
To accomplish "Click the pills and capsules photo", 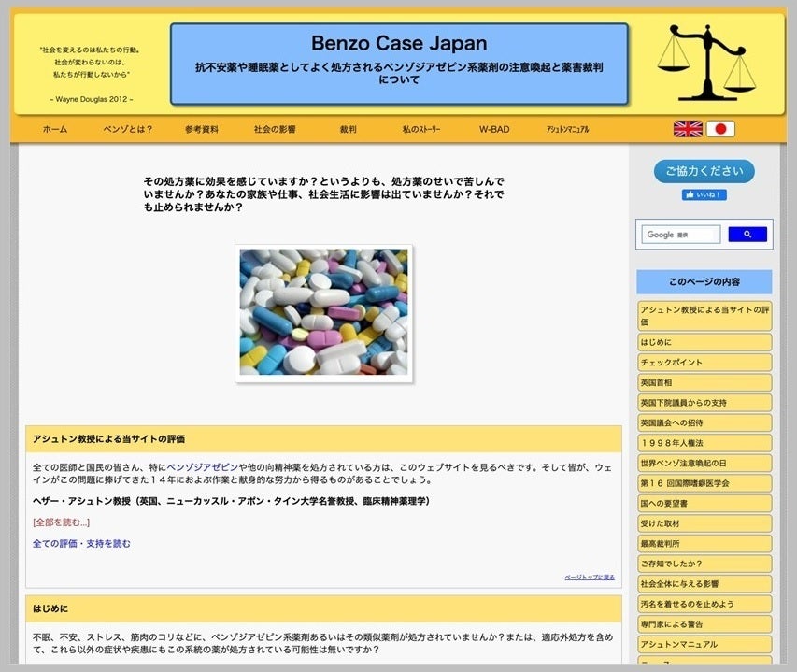I will tap(323, 312).
